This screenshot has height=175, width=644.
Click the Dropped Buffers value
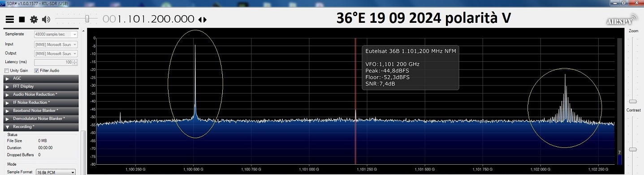pyautogui.click(x=39, y=155)
